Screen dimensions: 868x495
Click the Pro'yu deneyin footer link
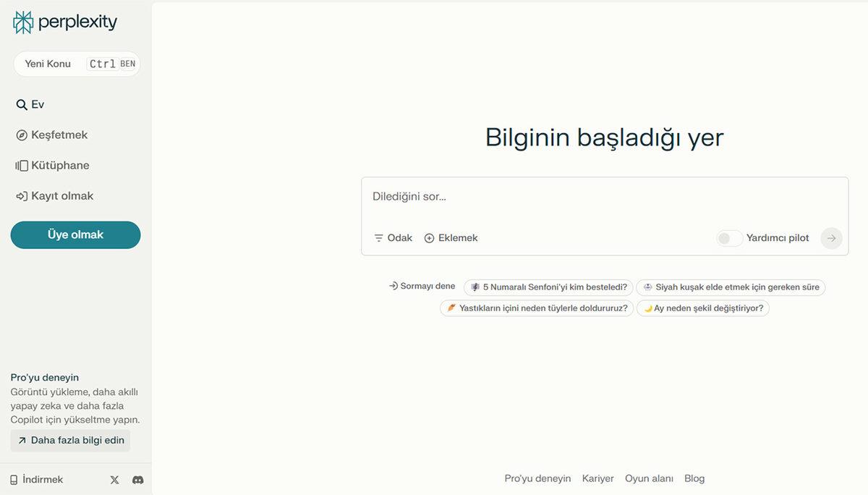click(x=537, y=478)
